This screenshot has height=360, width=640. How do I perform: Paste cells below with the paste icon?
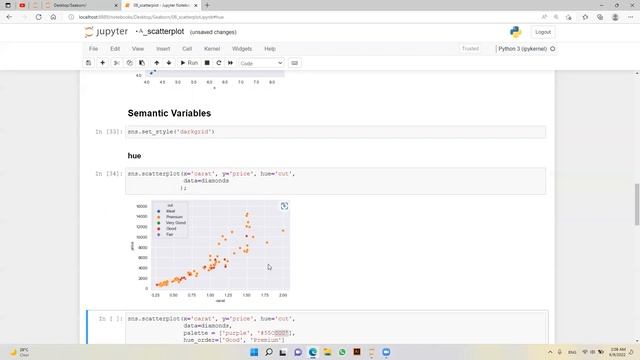tap(142, 63)
